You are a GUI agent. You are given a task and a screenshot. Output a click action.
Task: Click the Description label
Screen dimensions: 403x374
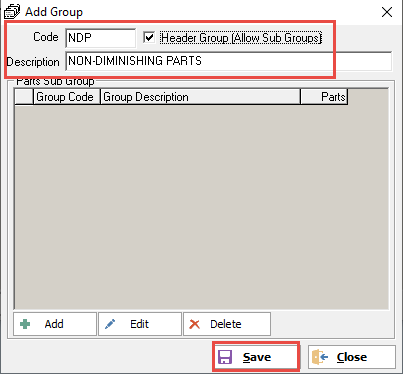point(33,62)
